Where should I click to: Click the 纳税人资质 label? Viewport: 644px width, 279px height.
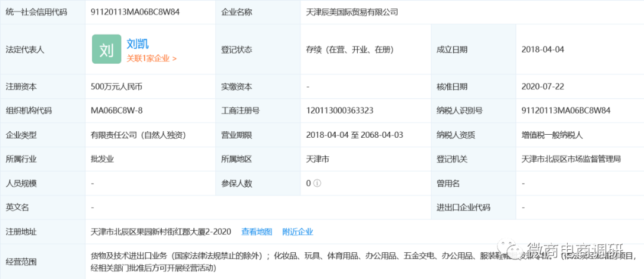tap(456, 135)
